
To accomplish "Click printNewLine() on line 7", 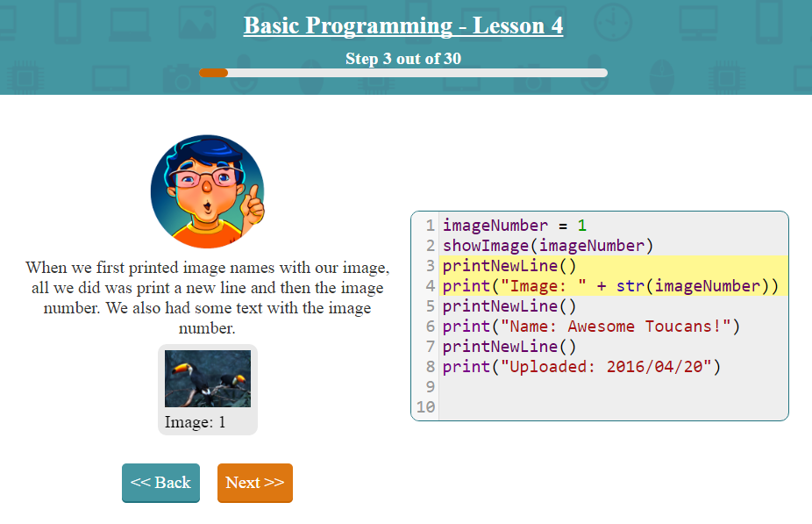I will pos(509,347).
